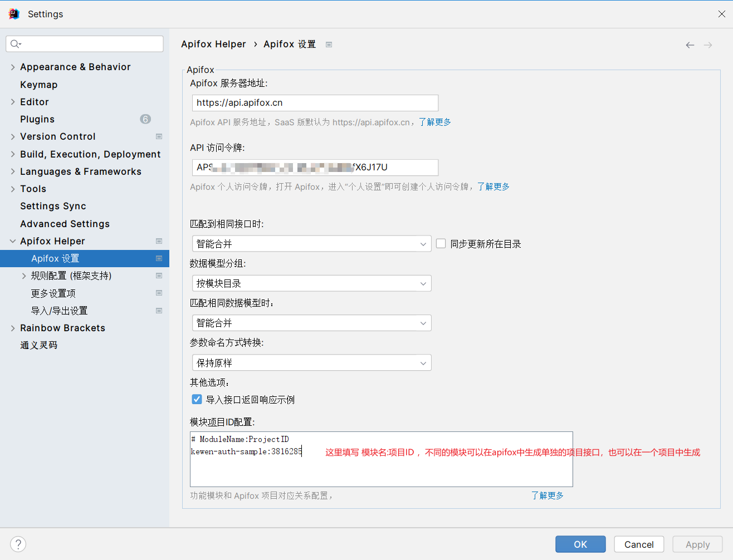733x560 pixels.
Task: Open 数据模型分组 dropdown
Action: tap(311, 283)
